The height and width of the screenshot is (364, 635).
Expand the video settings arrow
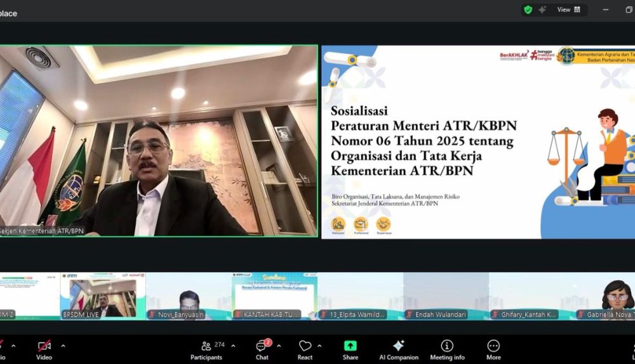63,346
